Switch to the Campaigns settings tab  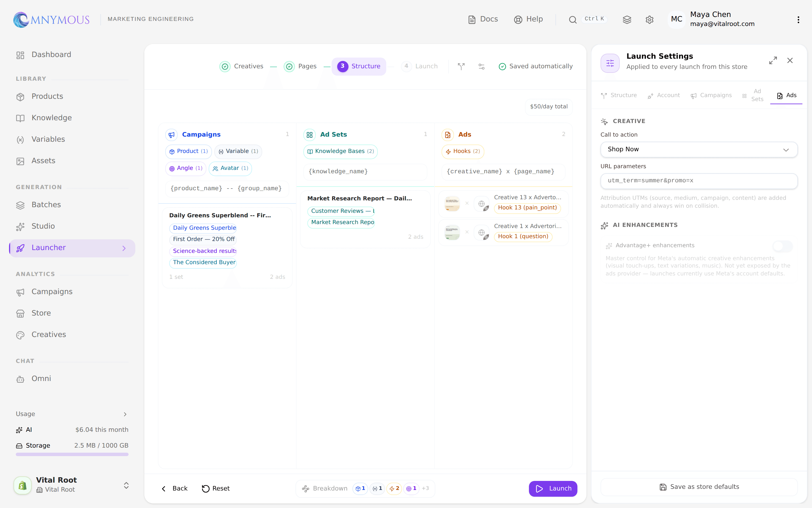(x=711, y=95)
